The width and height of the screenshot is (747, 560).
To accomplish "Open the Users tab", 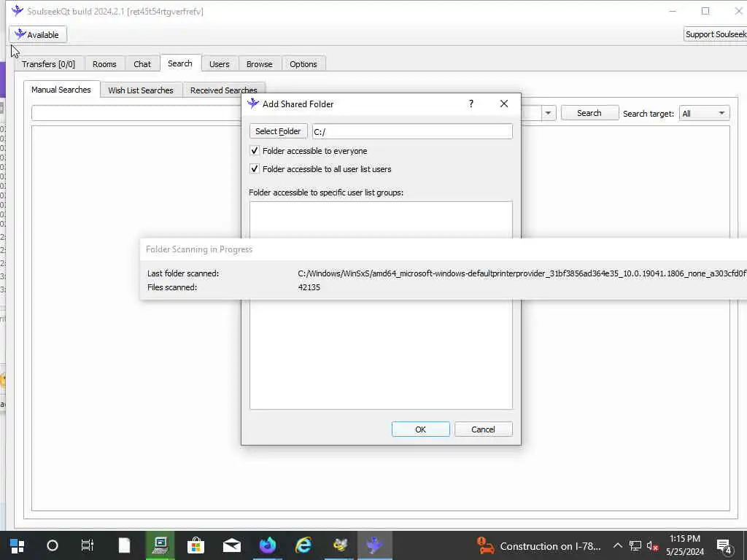I will tap(219, 64).
